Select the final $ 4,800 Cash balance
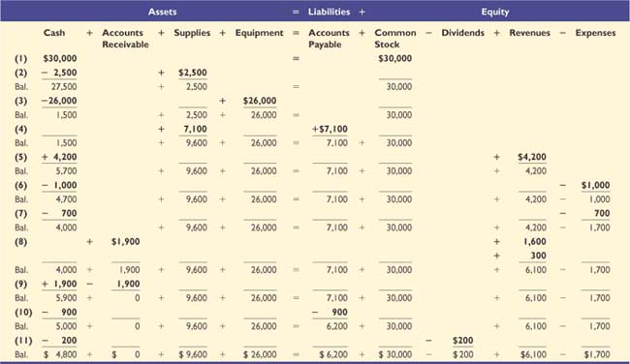Viewport: 630px width, 364px height. [60, 354]
